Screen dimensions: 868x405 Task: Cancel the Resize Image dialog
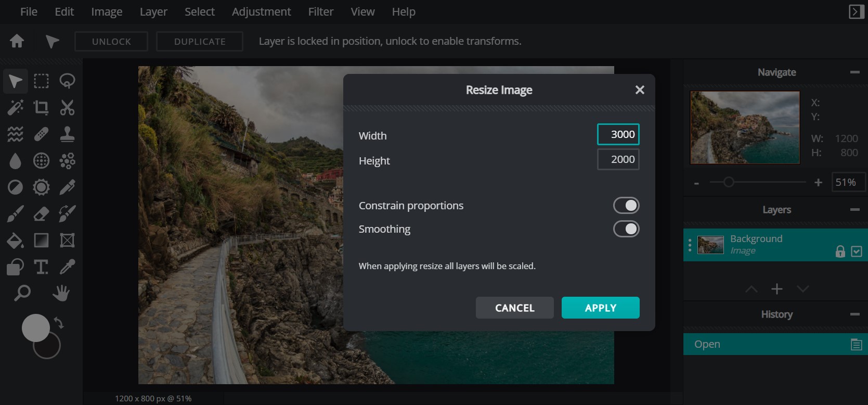(514, 308)
